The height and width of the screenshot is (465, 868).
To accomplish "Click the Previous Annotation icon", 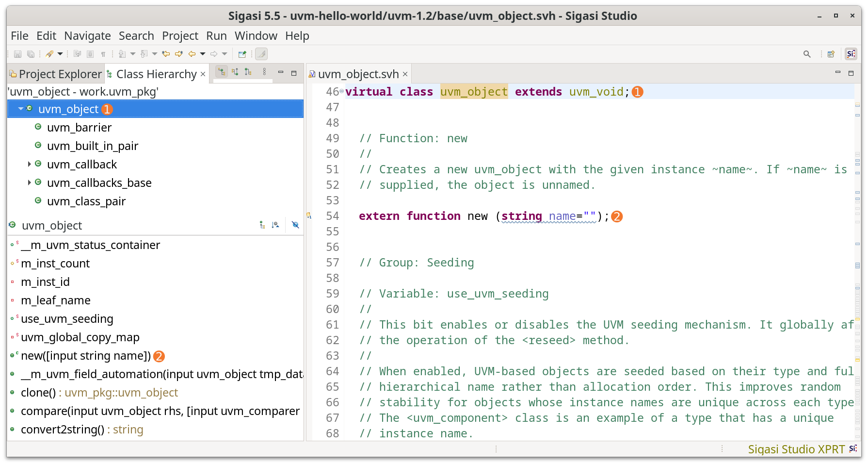I will coord(144,54).
